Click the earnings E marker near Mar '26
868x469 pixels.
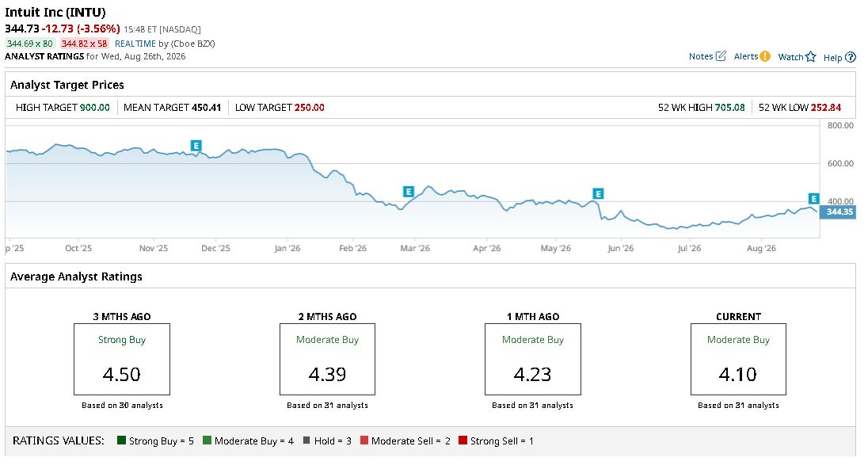[x=409, y=192]
